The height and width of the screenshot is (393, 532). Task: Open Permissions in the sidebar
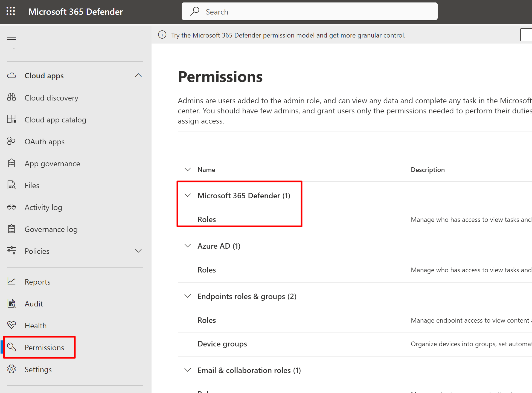click(44, 348)
